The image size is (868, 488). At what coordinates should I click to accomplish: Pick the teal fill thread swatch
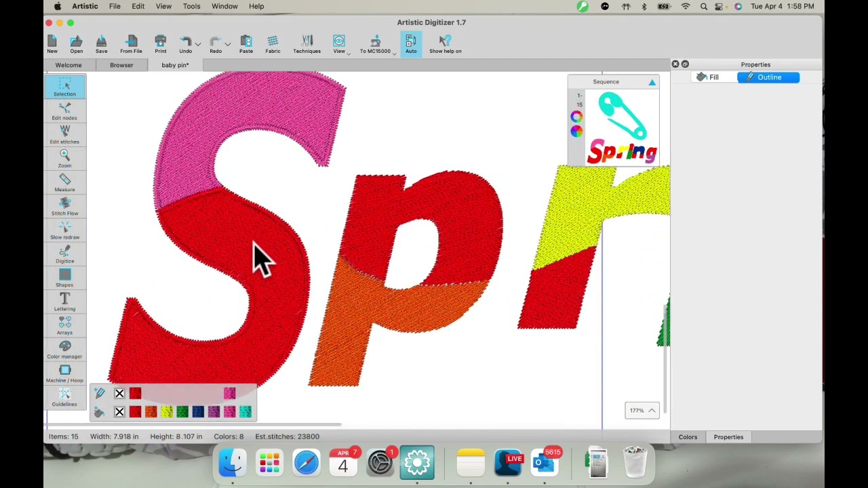click(x=245, y=411)
